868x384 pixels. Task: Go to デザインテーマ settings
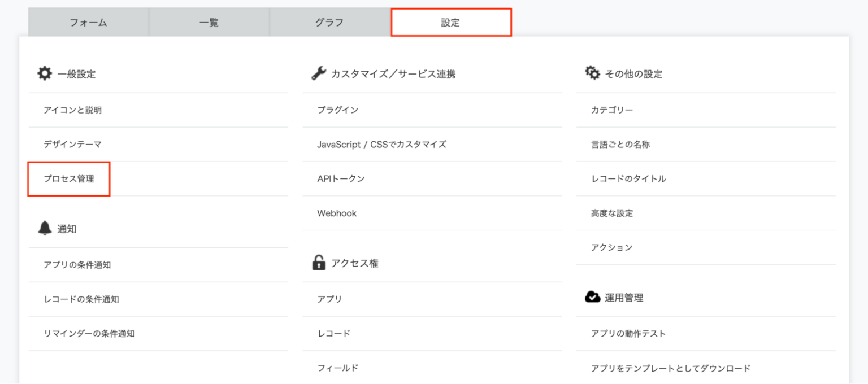tap(73, 145)
